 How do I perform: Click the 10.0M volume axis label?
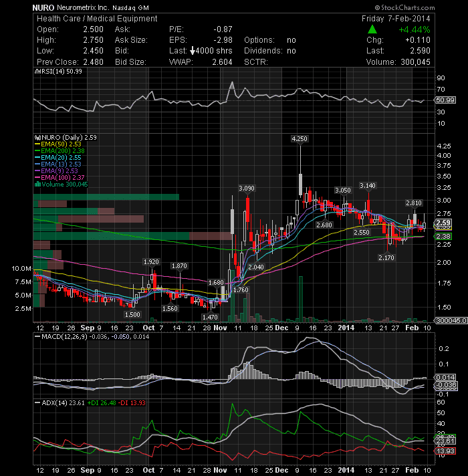point(21,268)
